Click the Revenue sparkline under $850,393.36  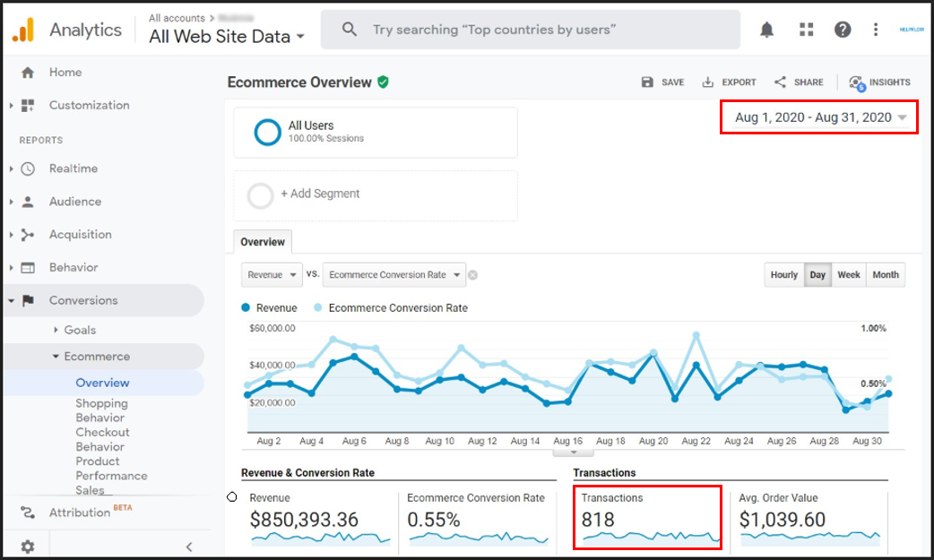pyautogui.click(x=321, y=538)
